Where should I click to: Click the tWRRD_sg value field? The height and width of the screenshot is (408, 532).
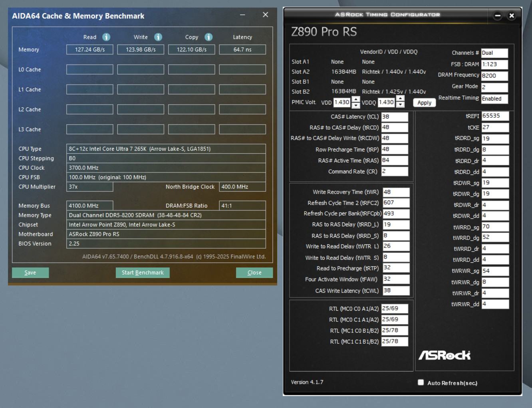click(495, 227)
